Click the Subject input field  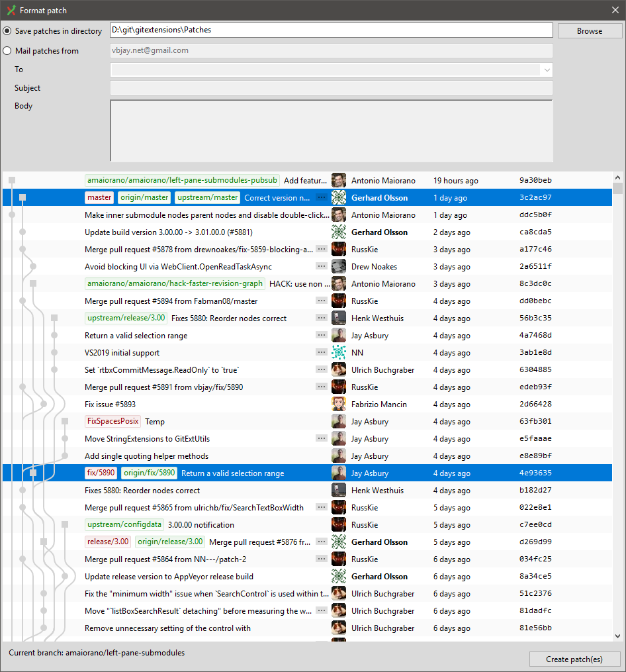pos(332,88)
